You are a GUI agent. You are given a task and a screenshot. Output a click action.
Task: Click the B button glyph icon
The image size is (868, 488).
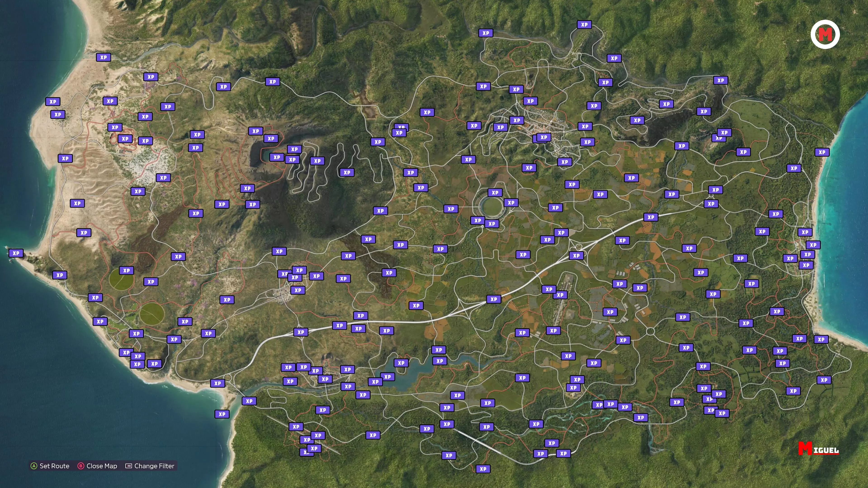(x=80, y=466)
